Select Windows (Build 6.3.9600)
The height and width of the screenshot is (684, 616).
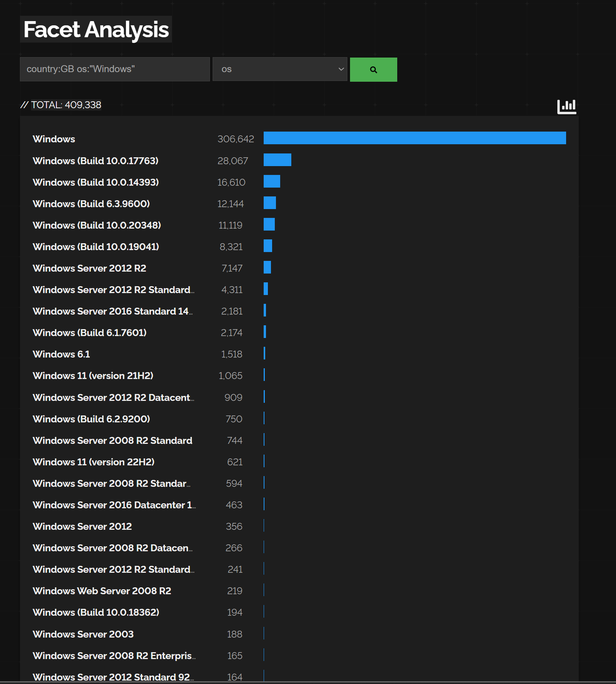point(91,204)
